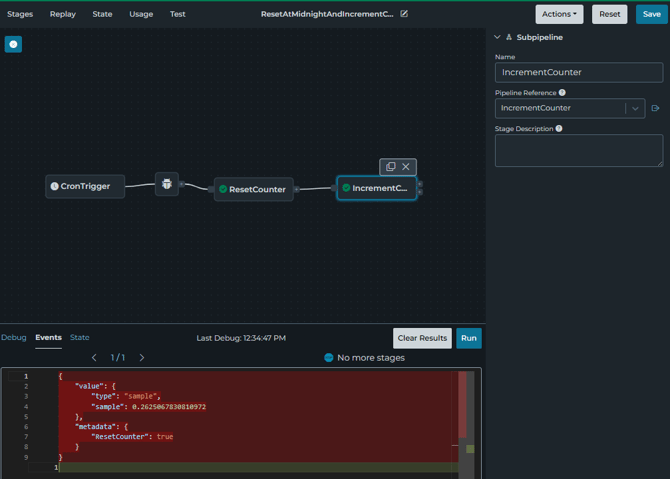Click the "value": { line in JSON

click(x=95, y=386)
